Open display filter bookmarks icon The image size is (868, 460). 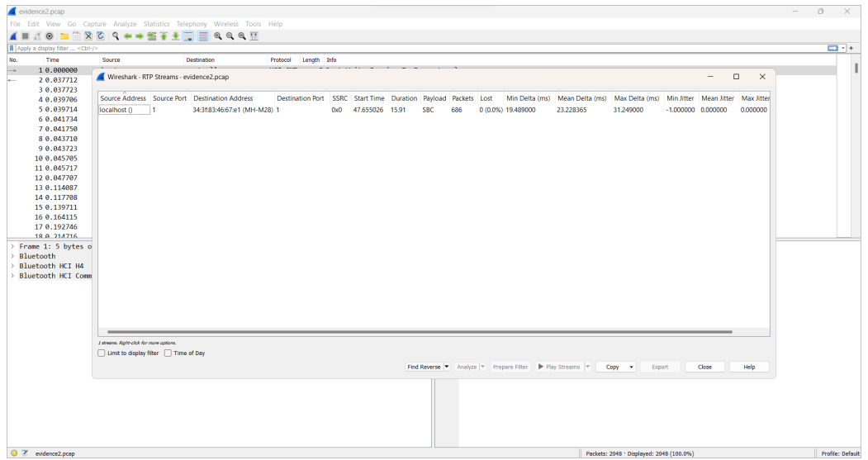tap(11, 48)
